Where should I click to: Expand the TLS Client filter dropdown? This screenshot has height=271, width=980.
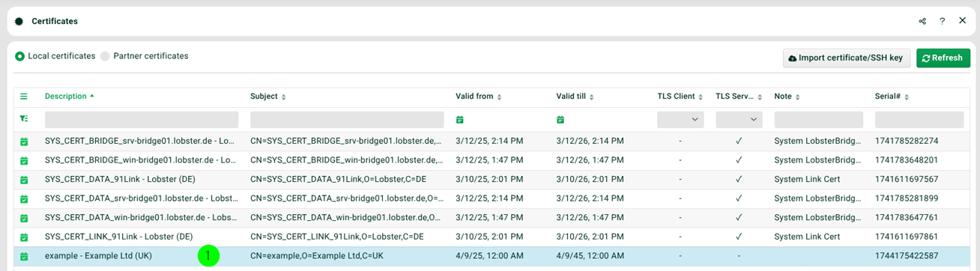click(x=680, y=120)
